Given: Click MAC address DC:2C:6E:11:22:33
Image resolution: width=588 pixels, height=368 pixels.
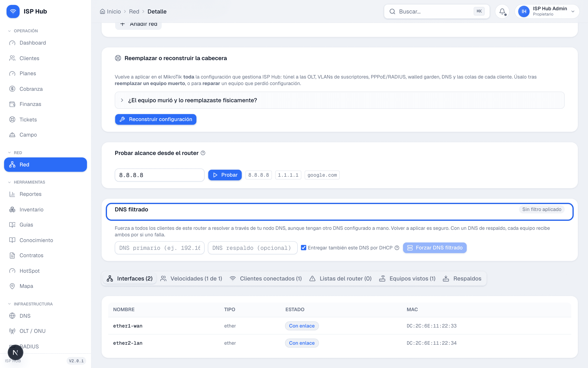Looking at the screenshot, I should point(432,326).
